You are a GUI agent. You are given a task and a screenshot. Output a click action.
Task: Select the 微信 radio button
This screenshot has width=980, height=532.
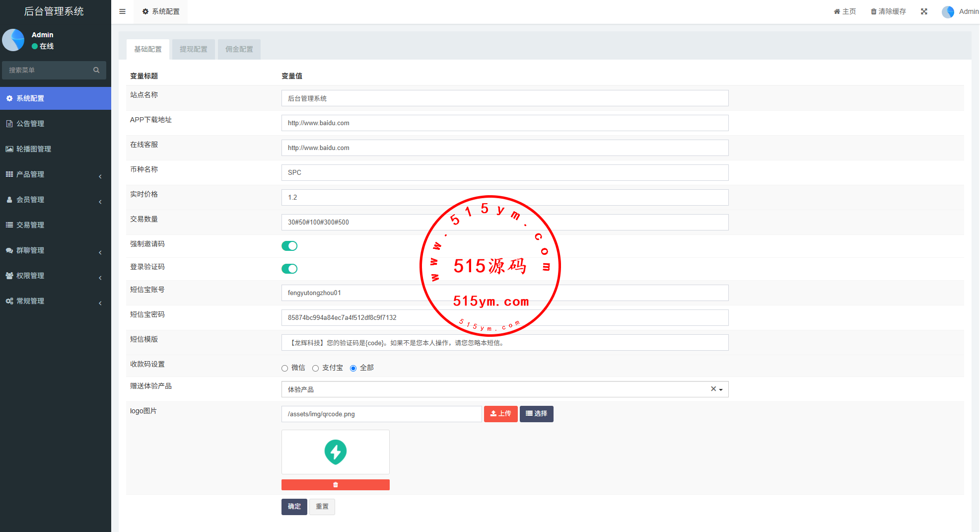tap(285, 368)
